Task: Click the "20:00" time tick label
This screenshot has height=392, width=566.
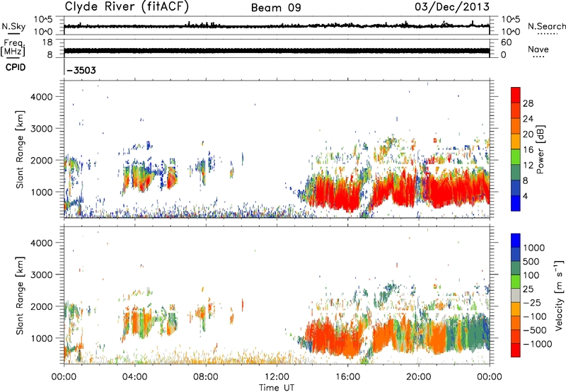Action: pyautogui.click(x=418, y=377)
